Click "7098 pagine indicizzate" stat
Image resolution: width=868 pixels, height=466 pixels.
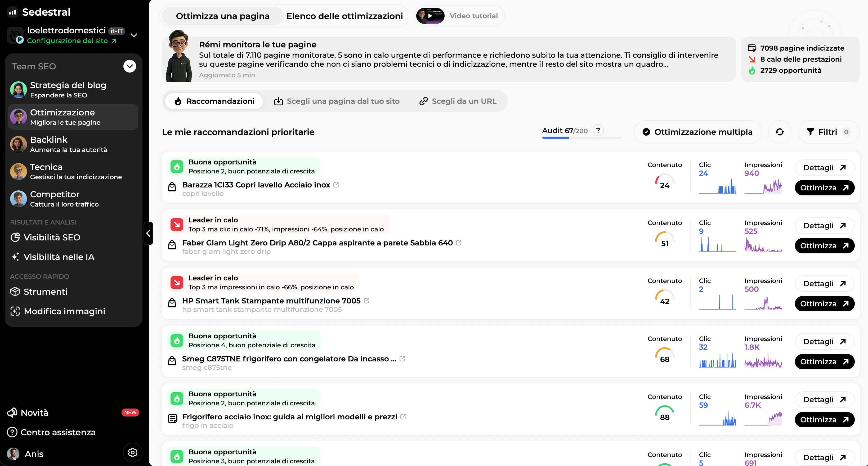(796, 48)
